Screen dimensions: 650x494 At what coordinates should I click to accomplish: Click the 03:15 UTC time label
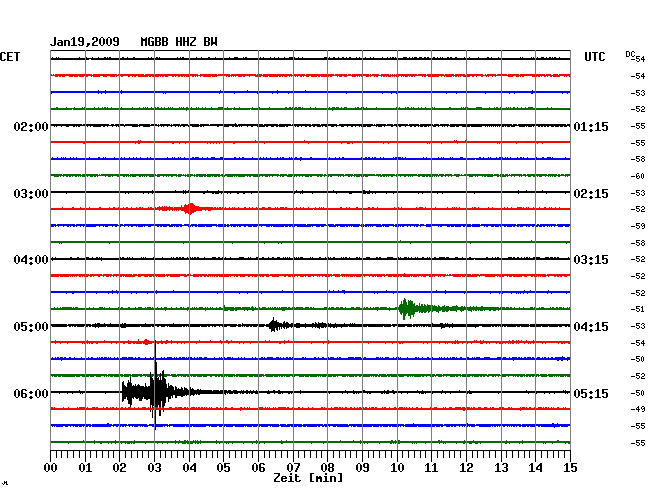click(x=591, y=260)
